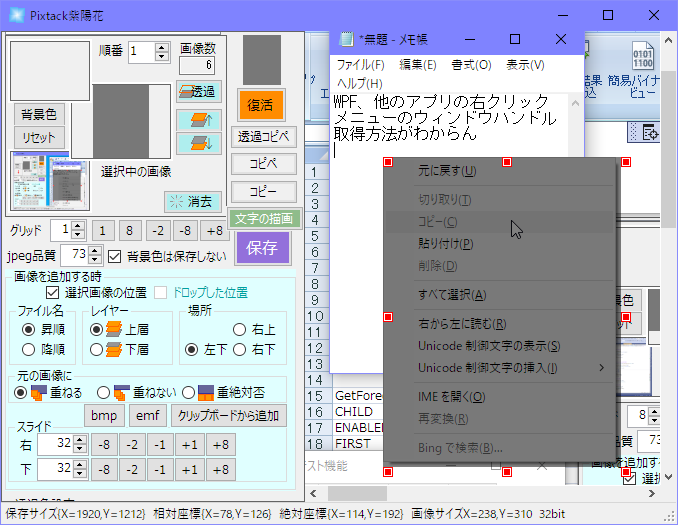This screenshot has height=525, width=678.
Task: Move layer up with the up-arrow layer icon
Action: (199, 120)
